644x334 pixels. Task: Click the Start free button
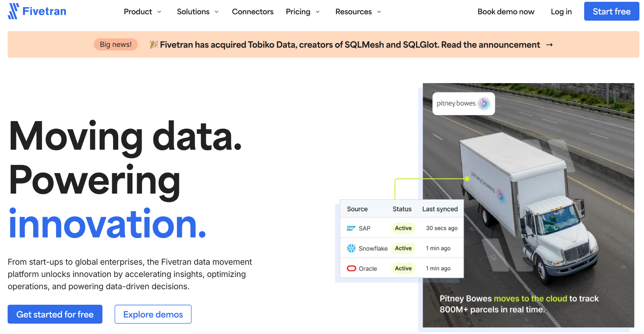(x=612, y=11)
